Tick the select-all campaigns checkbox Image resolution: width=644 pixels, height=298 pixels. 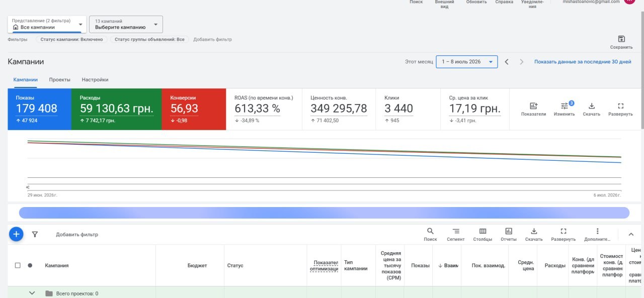(x=18, y=265)
